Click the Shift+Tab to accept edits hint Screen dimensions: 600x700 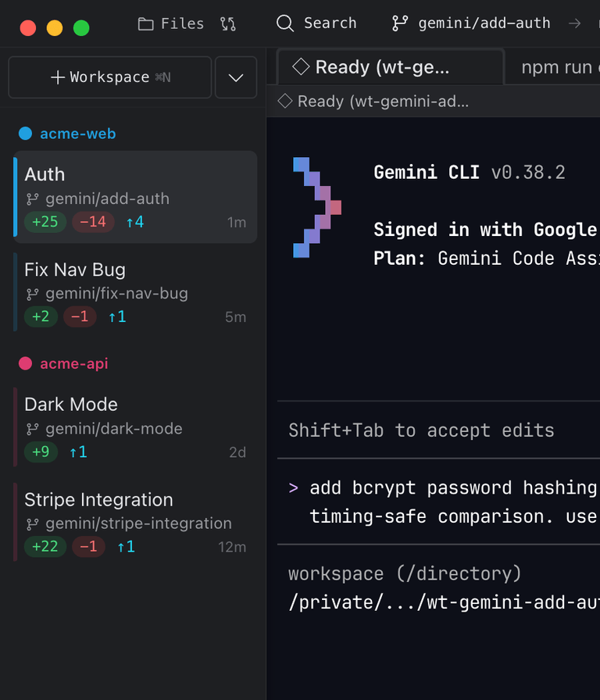(421, 430)
